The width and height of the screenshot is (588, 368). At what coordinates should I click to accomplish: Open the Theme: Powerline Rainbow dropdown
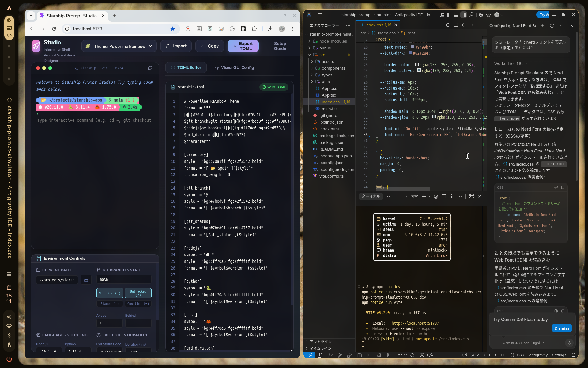click(x=119, y=46)
